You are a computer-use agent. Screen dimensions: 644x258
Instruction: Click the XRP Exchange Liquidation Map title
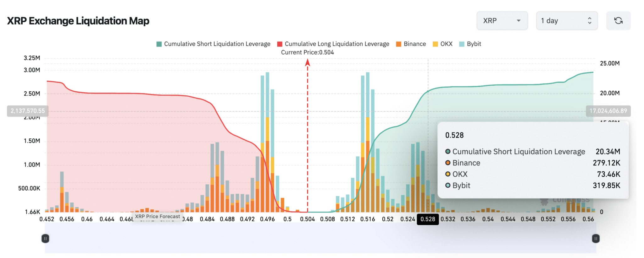78,21
